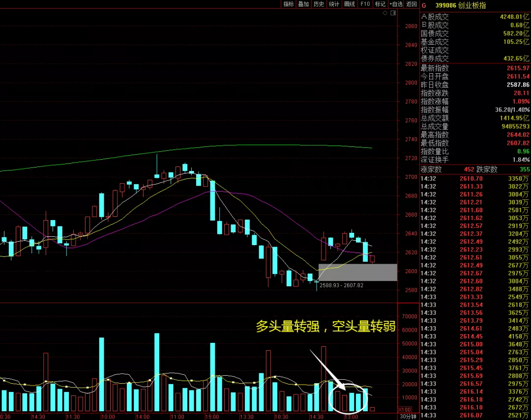This screenshot has height=420, width=531.
Task: Click the 2700 price axis label
Action: (x=411, y=177)
